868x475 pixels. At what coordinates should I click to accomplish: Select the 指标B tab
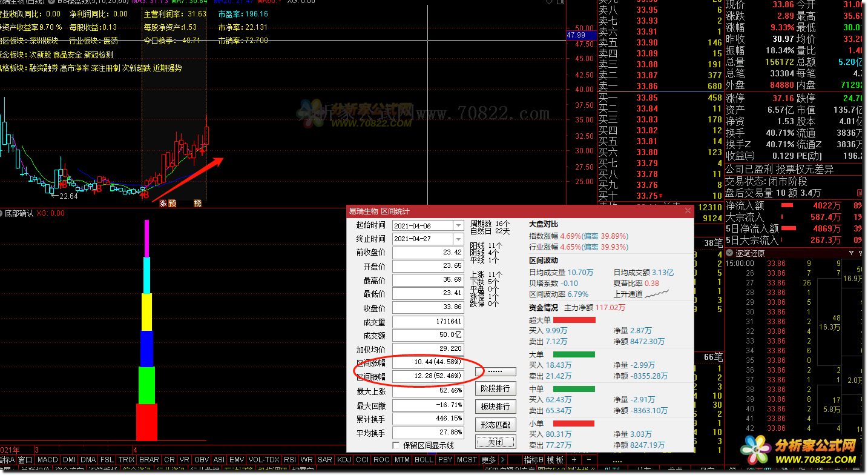[x=533, y=460]
